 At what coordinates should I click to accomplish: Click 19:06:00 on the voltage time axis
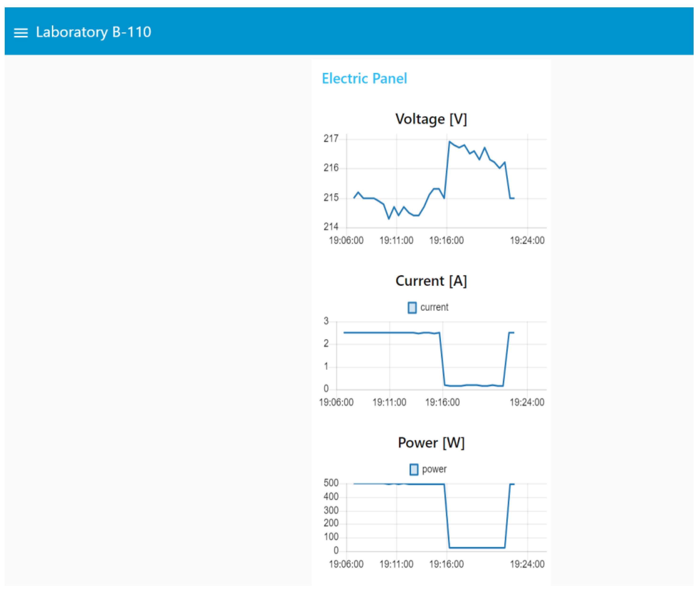click(x=346, y=240)
